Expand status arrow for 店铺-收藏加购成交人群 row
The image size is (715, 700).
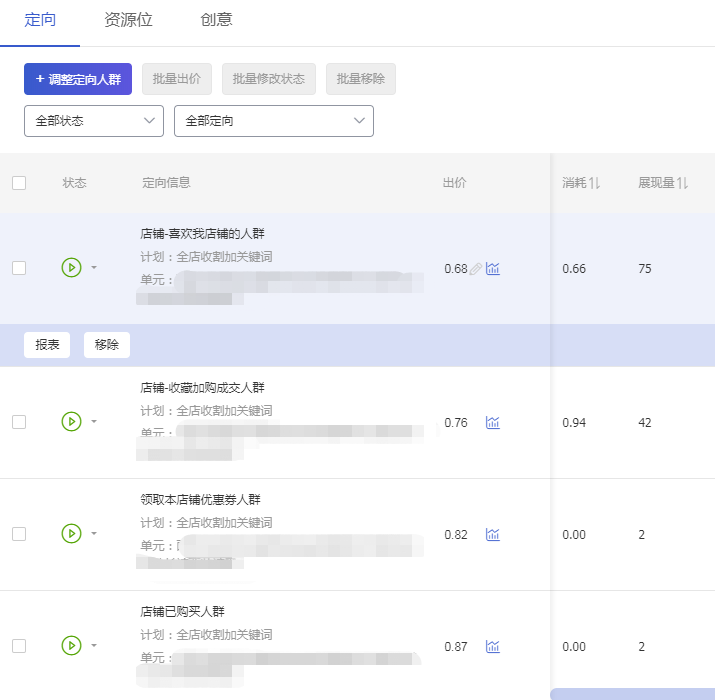point(94,422)
